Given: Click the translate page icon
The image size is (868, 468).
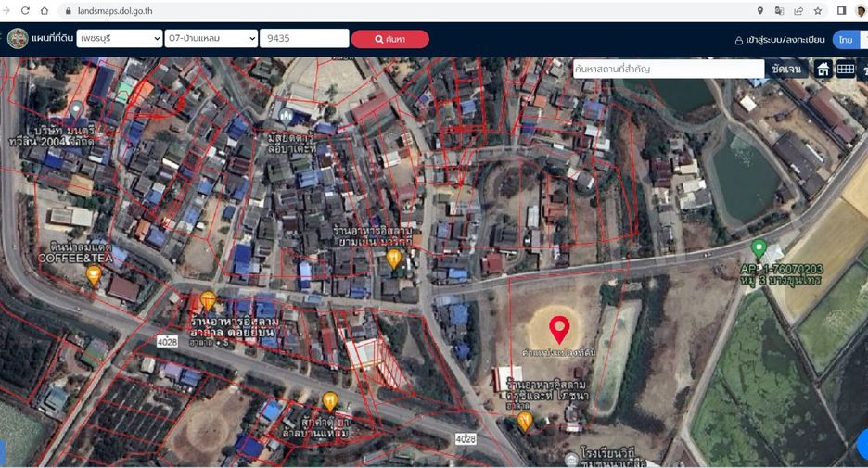Looking at the screenshot, I should click(x=779, y=11).
